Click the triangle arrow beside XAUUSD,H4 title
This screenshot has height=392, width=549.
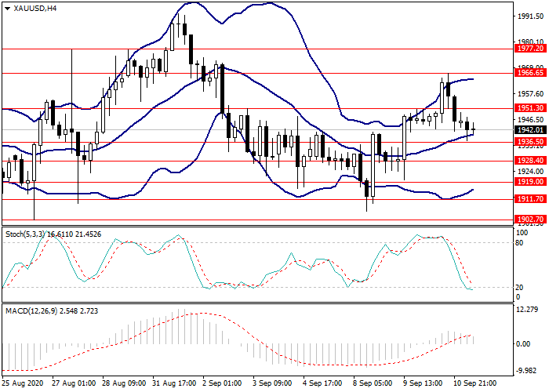click(x=7, y=8)
